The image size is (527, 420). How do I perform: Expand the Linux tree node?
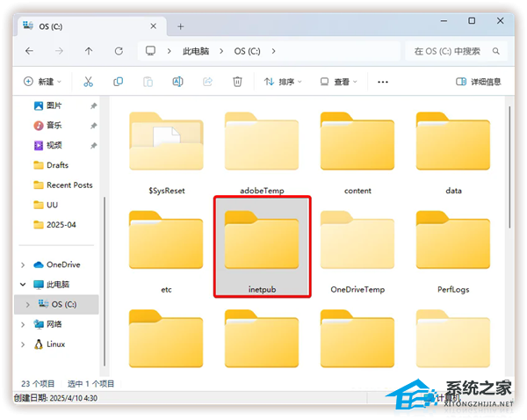coord(23,344)
